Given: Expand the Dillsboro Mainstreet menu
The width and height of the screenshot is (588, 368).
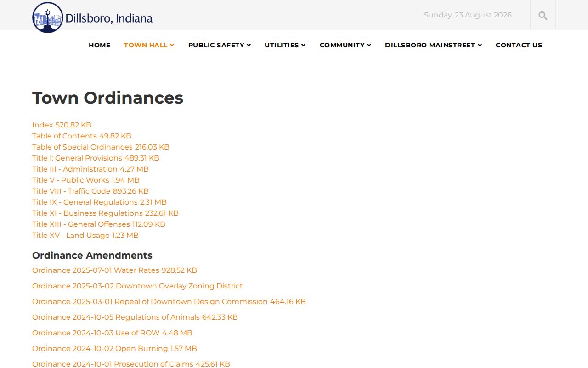Looking at the screenshot, I should [x=433, y=45].
